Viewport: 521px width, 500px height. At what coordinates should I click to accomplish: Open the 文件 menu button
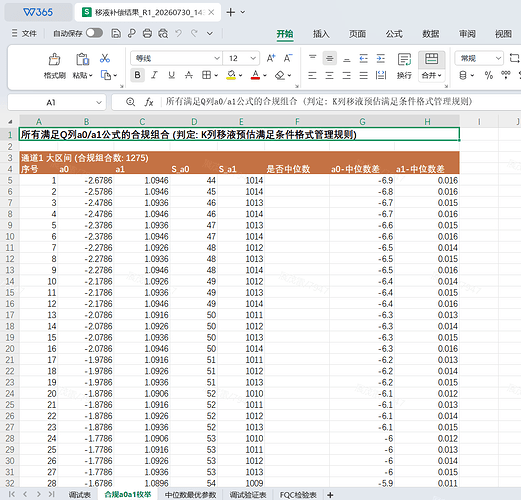[x=24, y=33]
